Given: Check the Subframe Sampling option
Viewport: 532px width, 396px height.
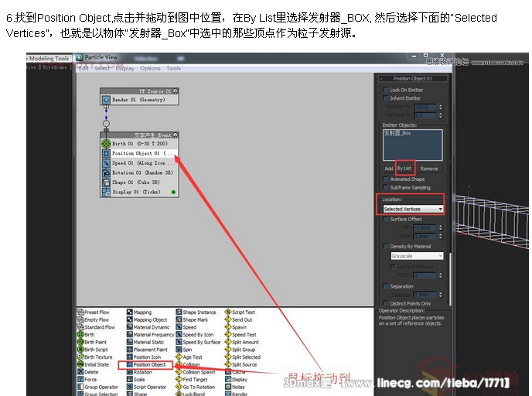Looking at the screenshot, I should pyautogui.click(x=385, y=187).
